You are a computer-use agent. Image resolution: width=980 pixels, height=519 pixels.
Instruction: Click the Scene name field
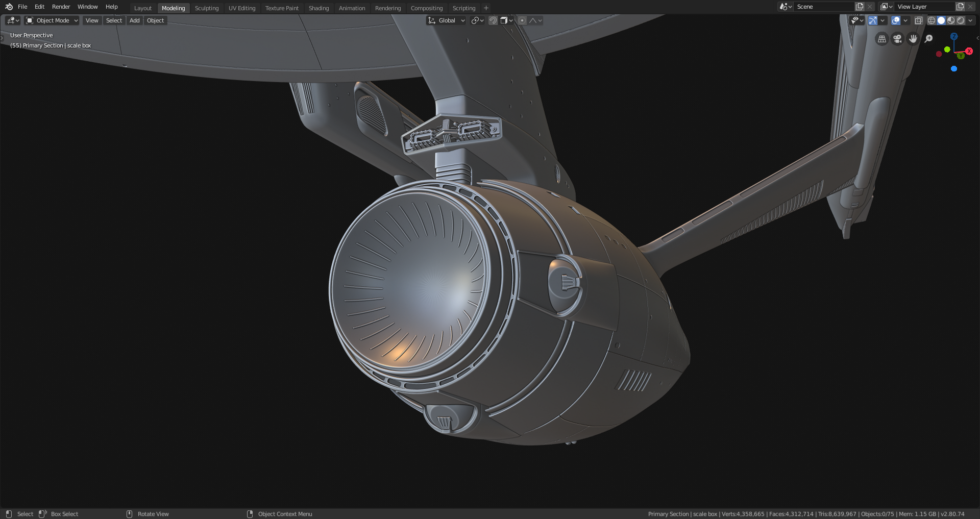tap(824, 7)
